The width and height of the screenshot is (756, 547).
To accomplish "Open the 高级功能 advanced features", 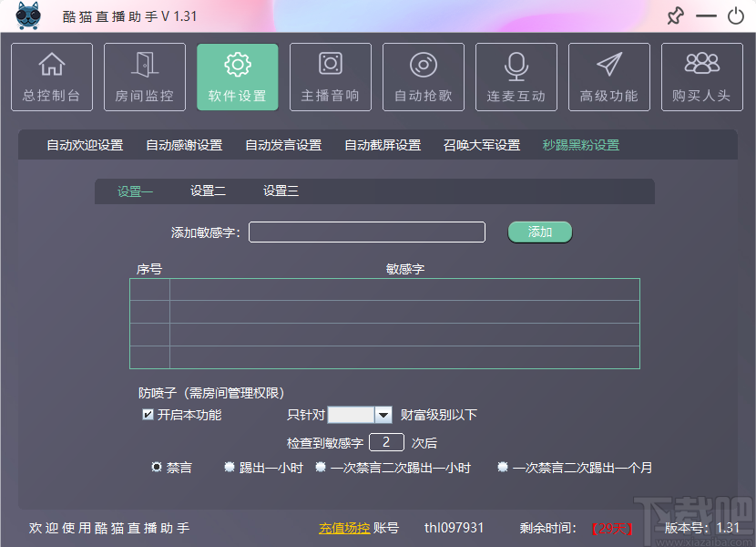I will click(x=608, y=77).
